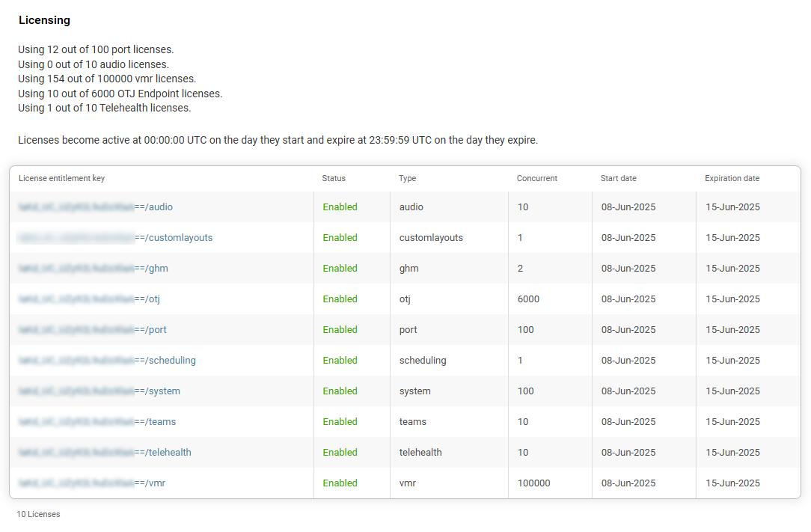The width and height of the screenshot is (811, 532).
Task: Click the Enabled status in the vmr row
Action: tap(340, 483)
